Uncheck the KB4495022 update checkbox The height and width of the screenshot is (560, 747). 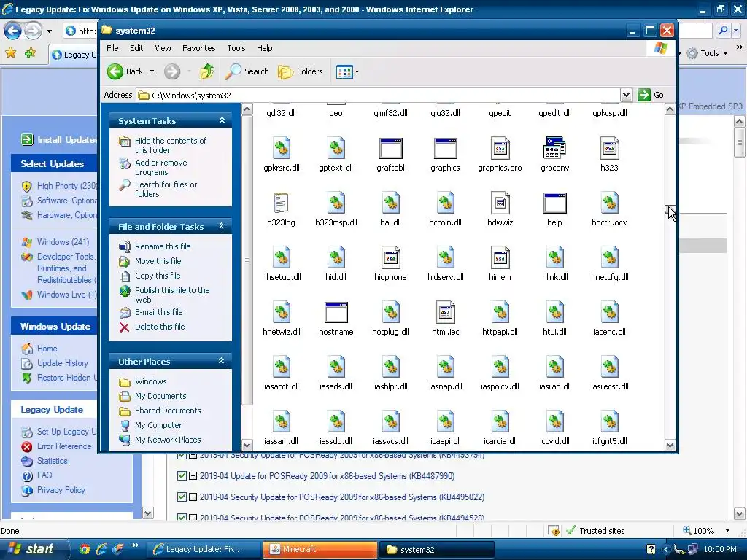point(181,497)
